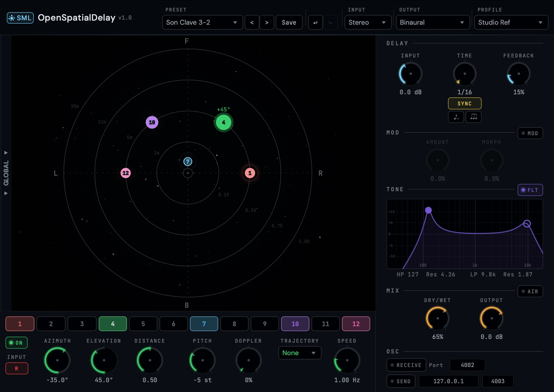The image size is (554, 392).
Task: Disable the FLT filter toggle
Action: click(x=530, y=190)
